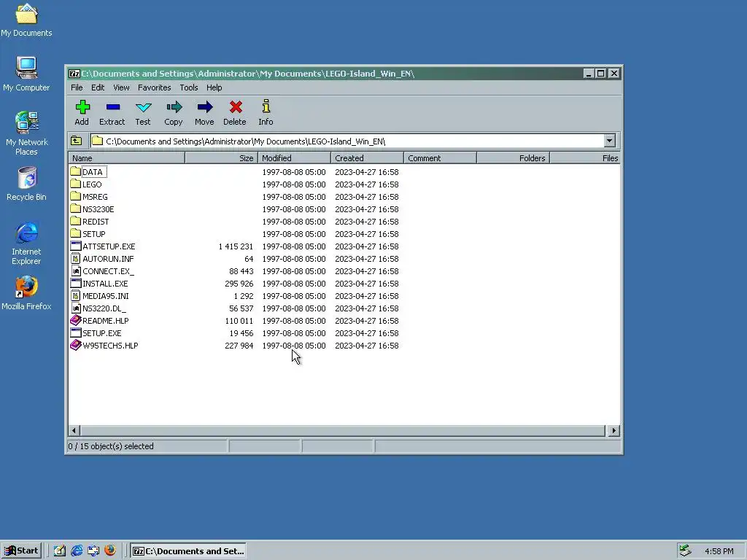The height and width of the screenshot is (560, 747).
Task: Sort by the Name column header
Action: [x=126, y=158]
